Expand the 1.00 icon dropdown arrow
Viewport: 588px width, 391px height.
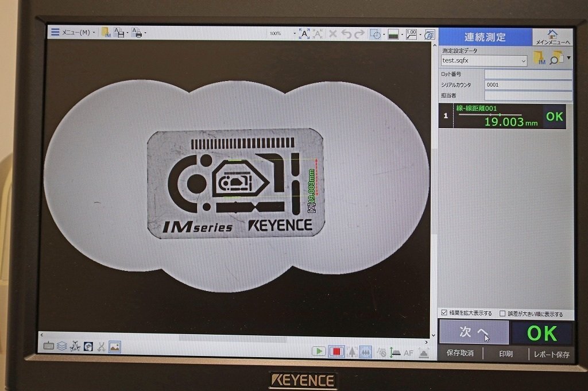click(x=420, y=35)
